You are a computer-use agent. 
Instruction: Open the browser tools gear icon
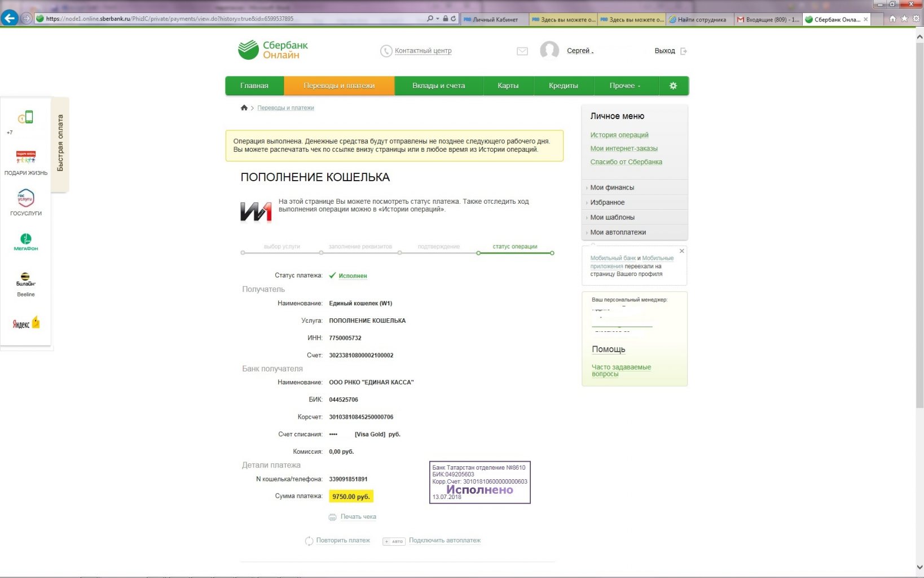coord(917,19)
